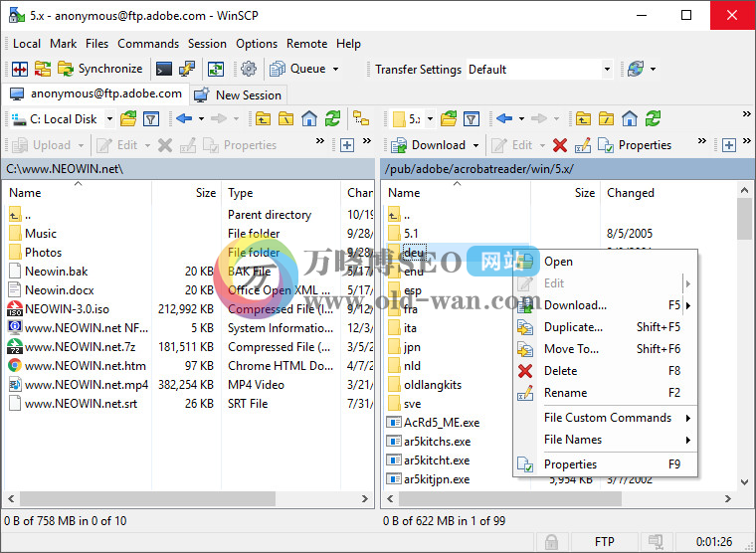Viewport: 756px width, 553px height.
Task: Open the remote 5.x directory dropdown
Action: point(430,118)
